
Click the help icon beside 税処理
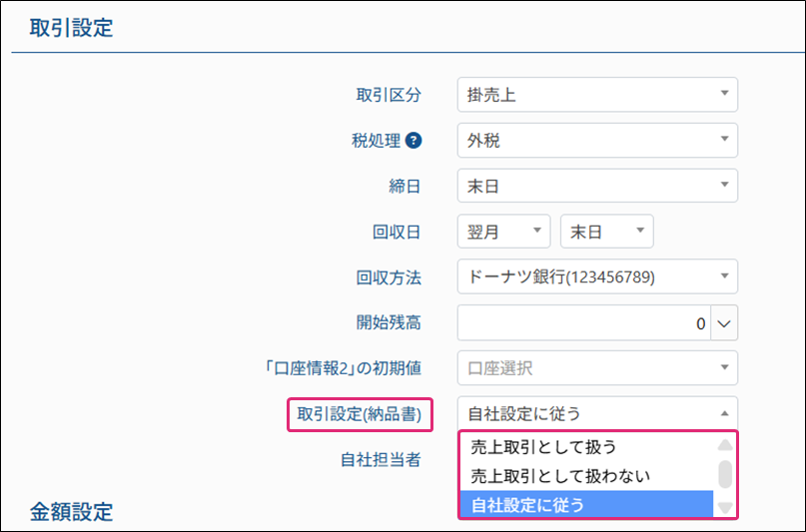pos(413,141)
